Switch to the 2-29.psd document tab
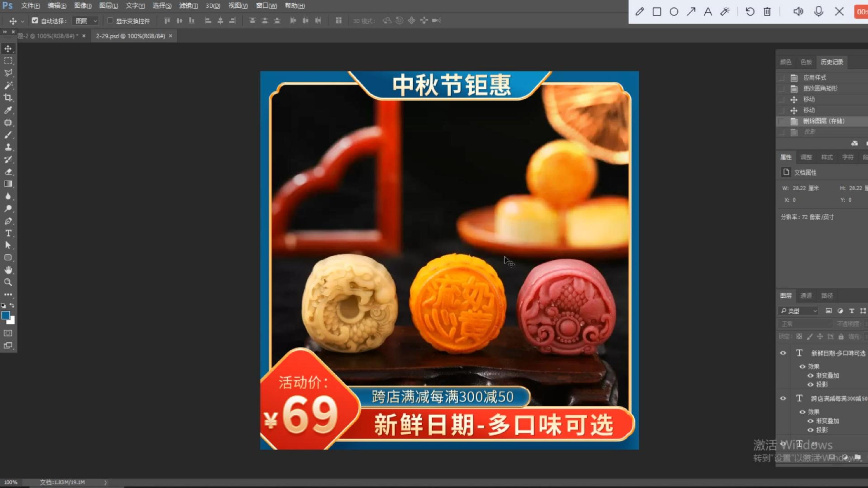Screen dimensions: 868x488 tap(130, 36)
